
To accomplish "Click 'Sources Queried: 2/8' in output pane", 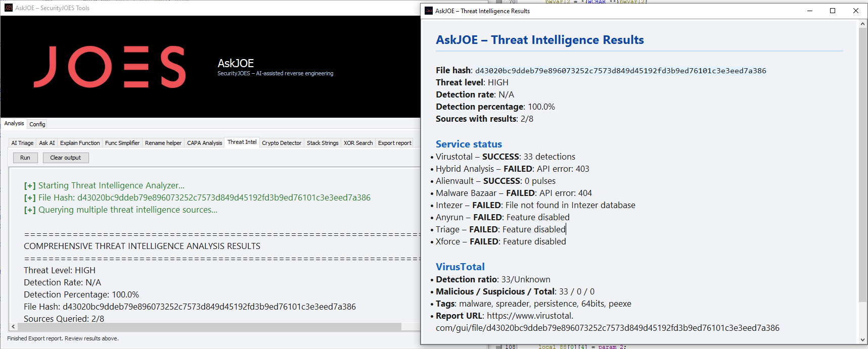I will (64, 319).
